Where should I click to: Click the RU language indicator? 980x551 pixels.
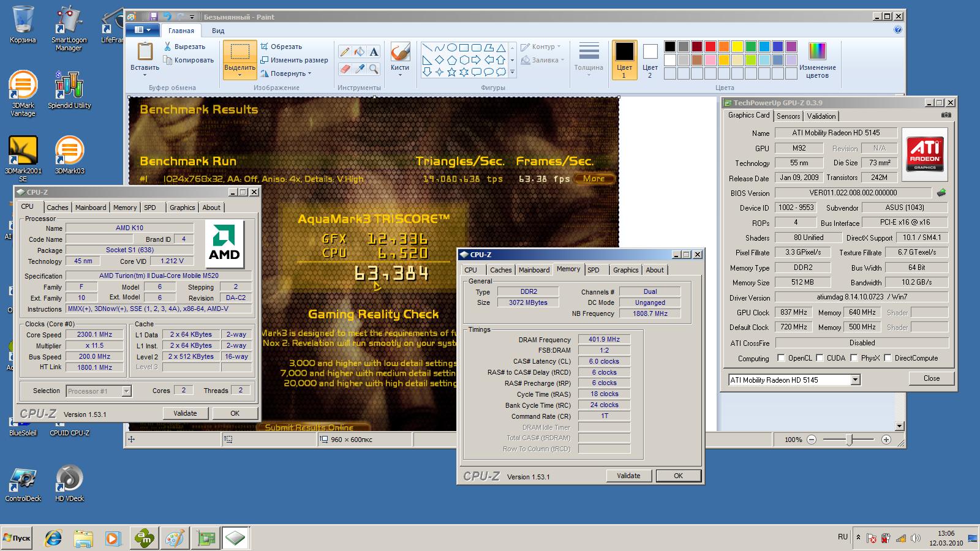coord(843,537)
